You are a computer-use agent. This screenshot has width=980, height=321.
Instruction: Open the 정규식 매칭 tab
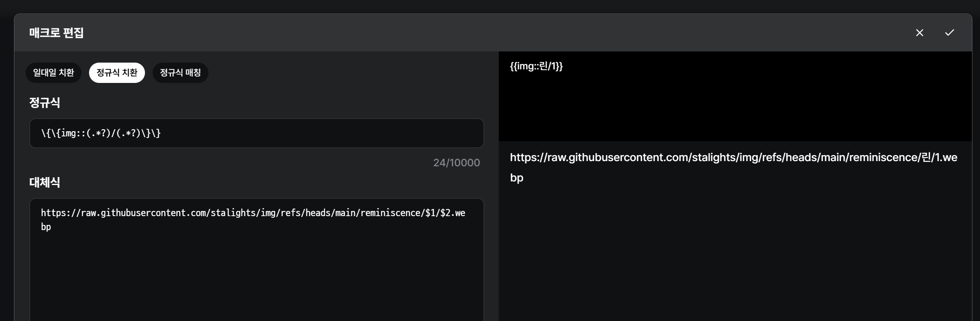click(x=180, y=73)
